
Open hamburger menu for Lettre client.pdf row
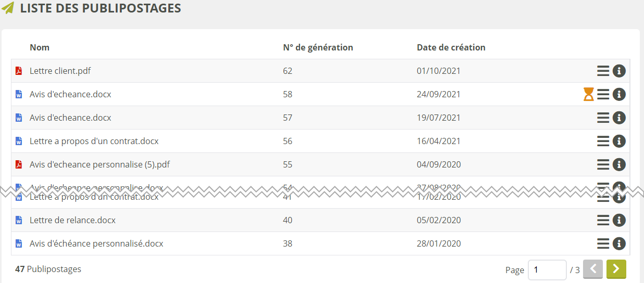(603, 71)
